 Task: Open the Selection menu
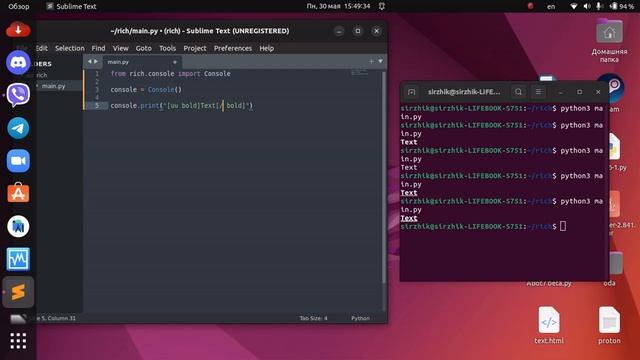click(x=70, y=48)
